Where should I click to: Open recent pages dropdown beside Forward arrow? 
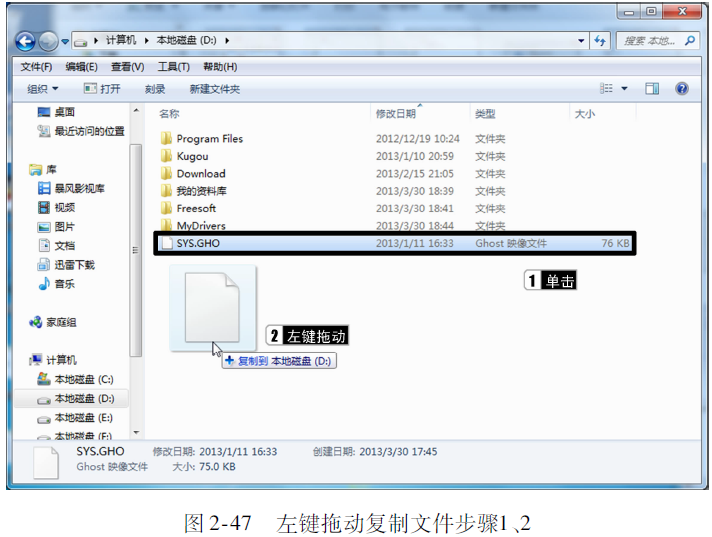pos(65,41)
